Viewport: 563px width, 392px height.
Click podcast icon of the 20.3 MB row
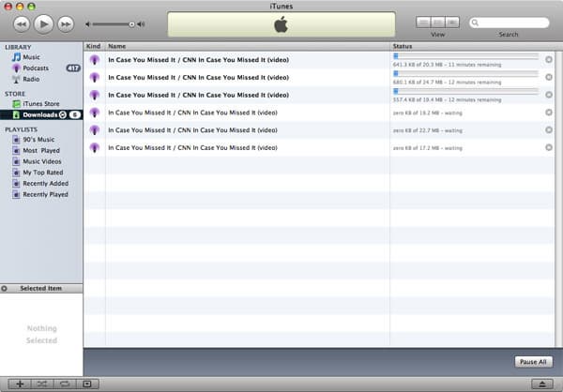point(95,60)
